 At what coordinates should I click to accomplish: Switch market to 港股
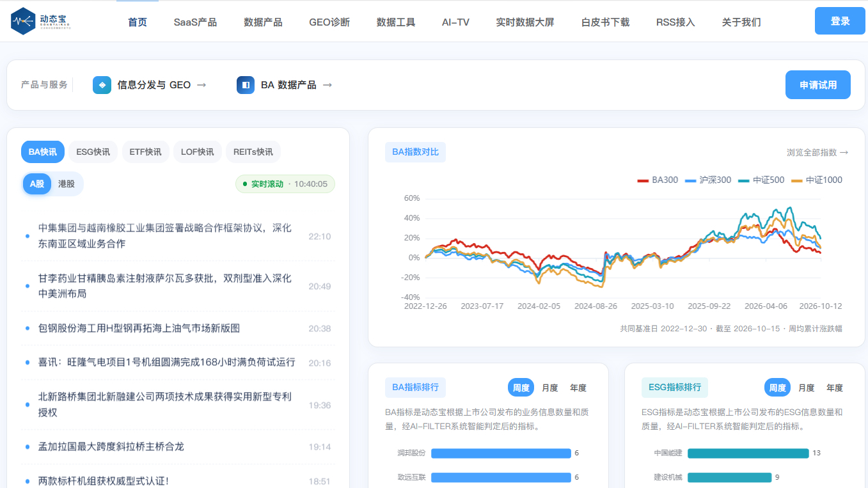(x=67, y=184)
